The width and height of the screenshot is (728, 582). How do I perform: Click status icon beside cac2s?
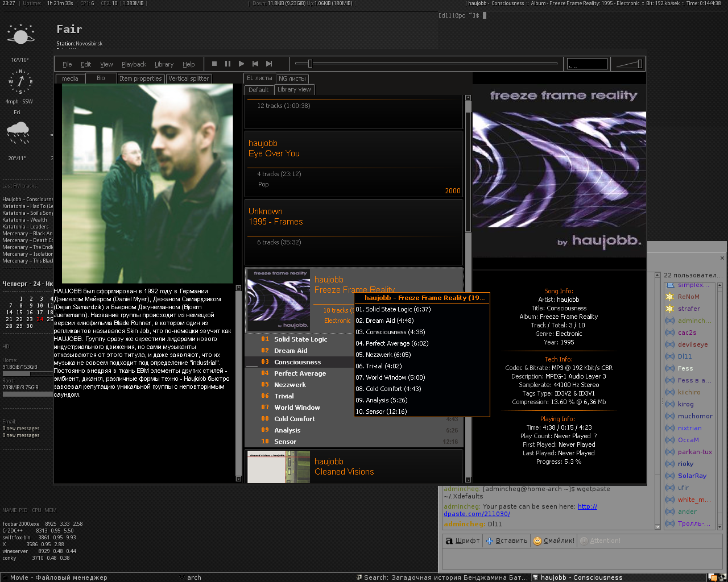pyautogui.click(x=670, y=332)
